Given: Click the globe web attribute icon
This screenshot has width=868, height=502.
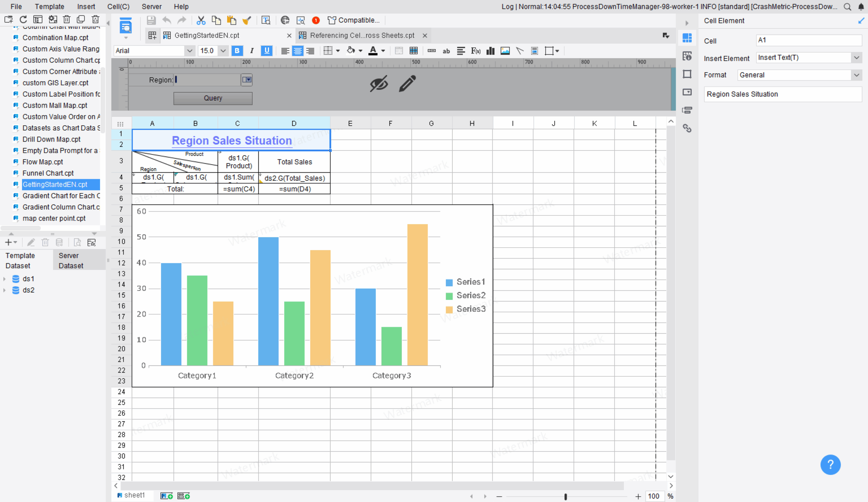Looking at the screenshot, I should tap(285, 20).
